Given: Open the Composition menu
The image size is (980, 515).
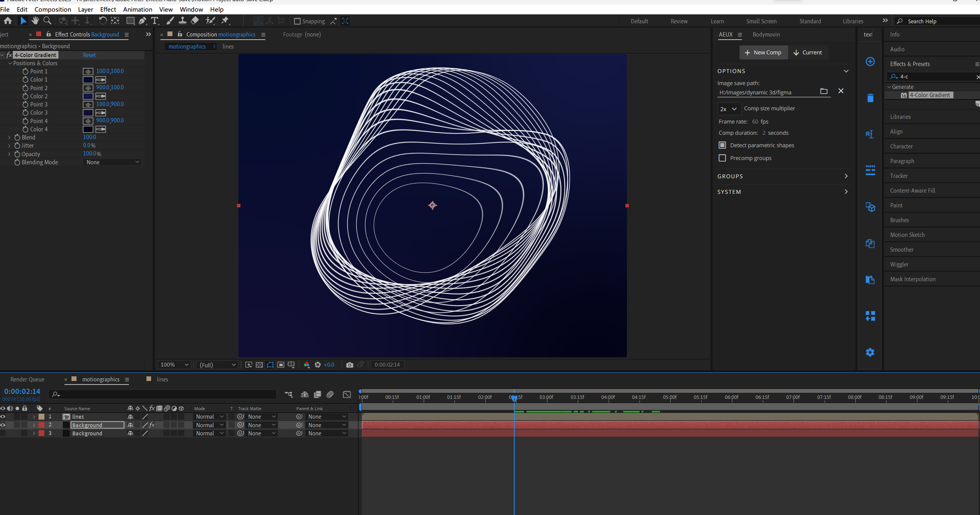Looking at the screenshot, I should [x=53, y=9].
